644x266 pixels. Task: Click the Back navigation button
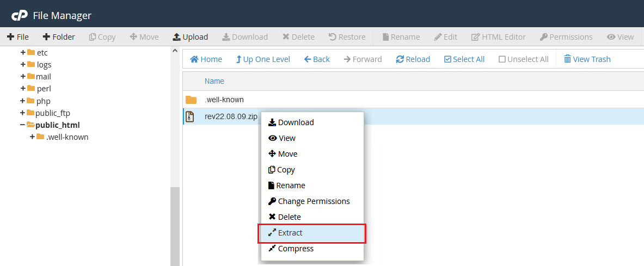pyautogui.click(x=317, y=59)
